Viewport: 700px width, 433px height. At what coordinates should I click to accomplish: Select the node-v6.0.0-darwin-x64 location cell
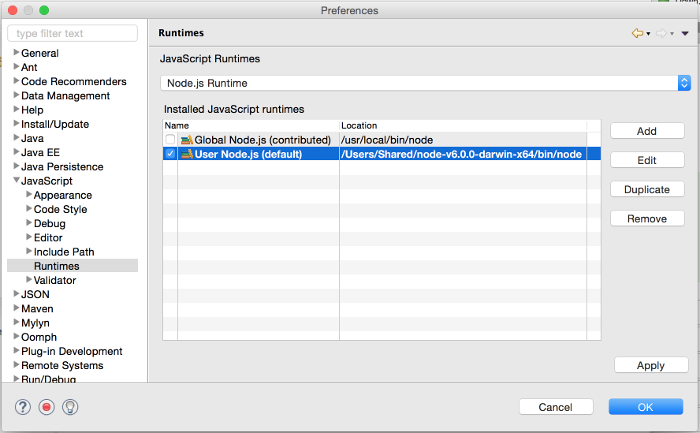[462, 154]
